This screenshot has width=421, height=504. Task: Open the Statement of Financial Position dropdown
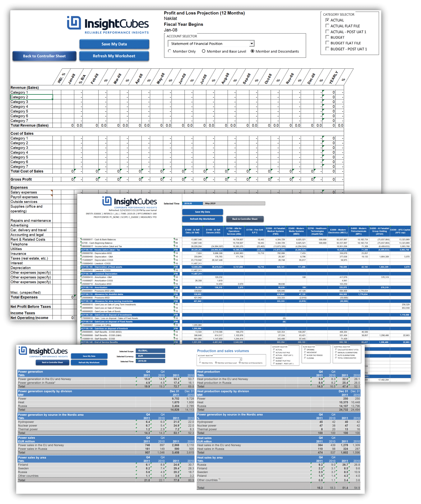pyautogui.click(x=252, y=44)
